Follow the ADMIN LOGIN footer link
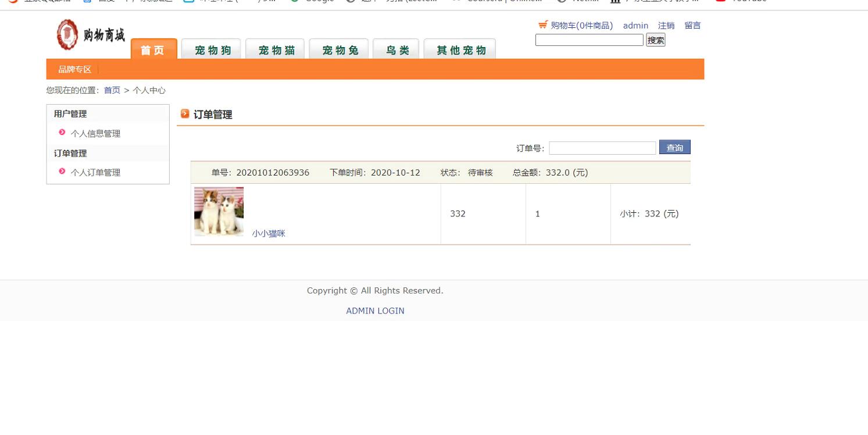The image size is (868, 435). click(375, 311)
